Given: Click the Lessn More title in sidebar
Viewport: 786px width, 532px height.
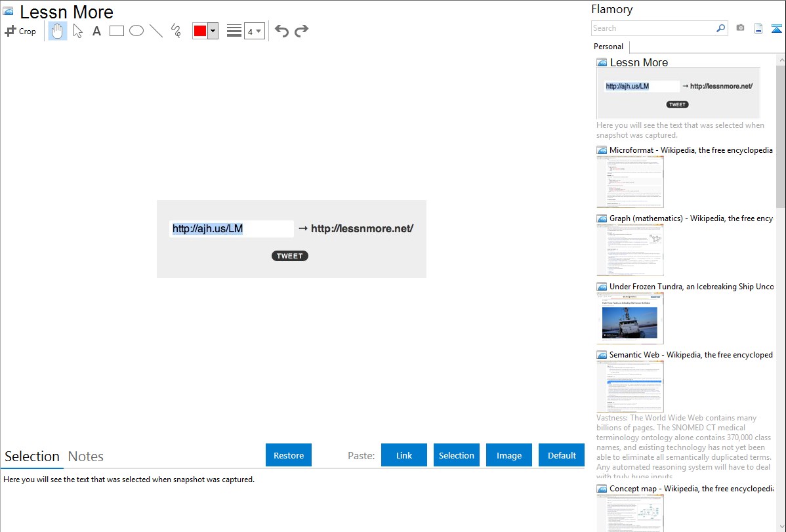Looking at the screenshot, I should click(639, 63).
